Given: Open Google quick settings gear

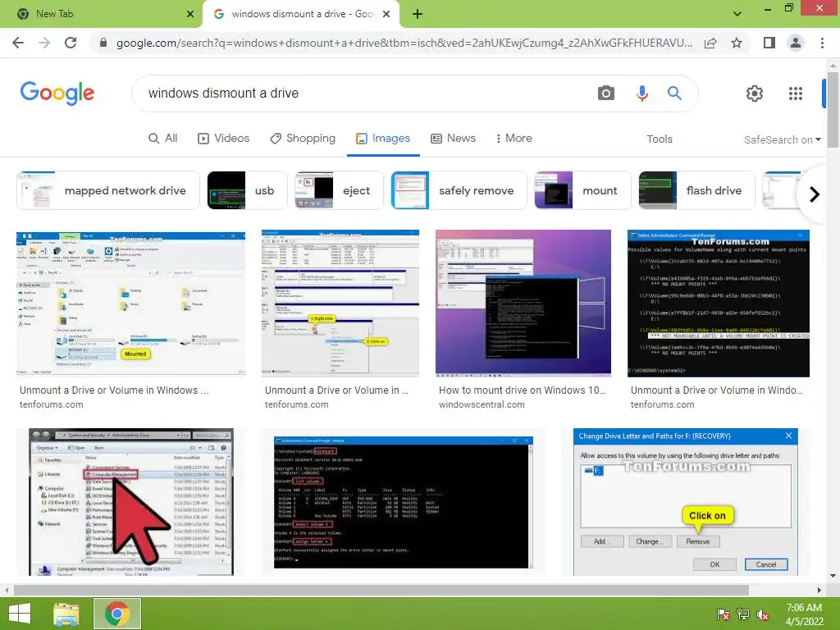Looking at the screenshot, I should [755, 94].
